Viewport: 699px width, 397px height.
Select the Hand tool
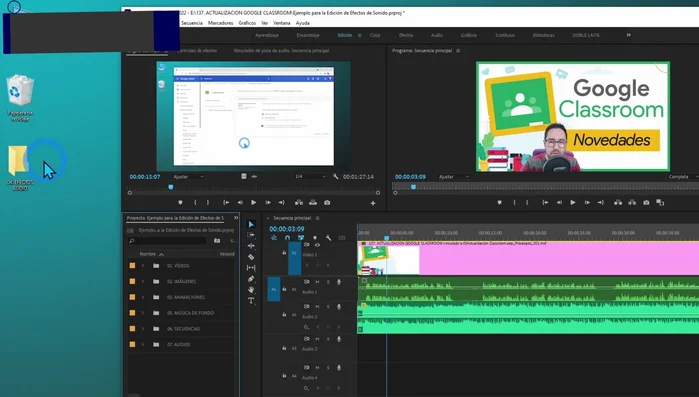[x=251, y=290]
